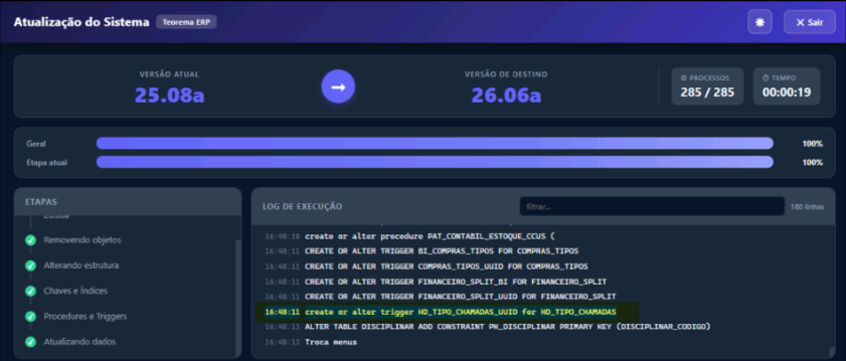846x361 pixels.
Task: Click the Processos 285 / 285 card
Action: click(707, 86)
